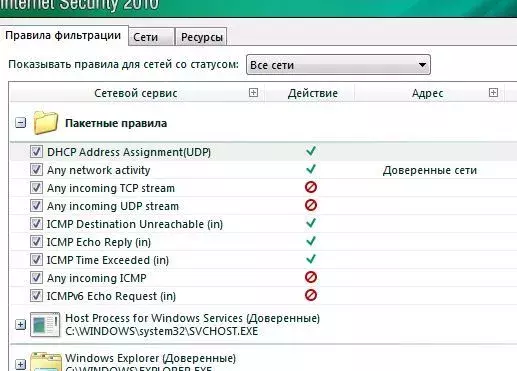Expand the Windows Explorer rules entry
This screenshot has width=517, height=371.
(x=20, y=364)
